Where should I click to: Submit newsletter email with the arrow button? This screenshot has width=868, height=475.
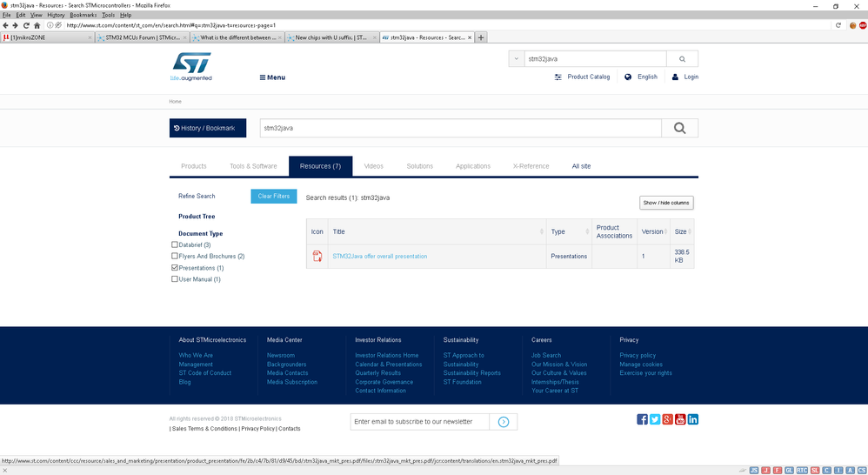tap(504, 422)
